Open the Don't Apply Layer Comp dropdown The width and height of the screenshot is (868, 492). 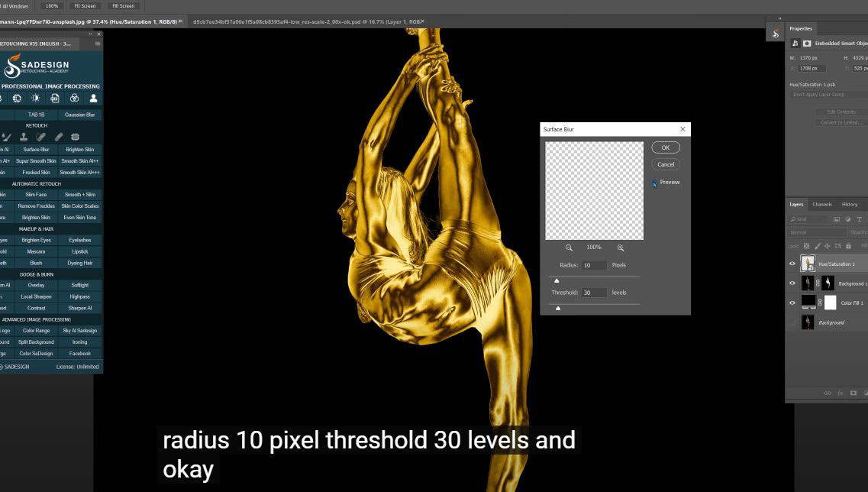pos(829,95)
